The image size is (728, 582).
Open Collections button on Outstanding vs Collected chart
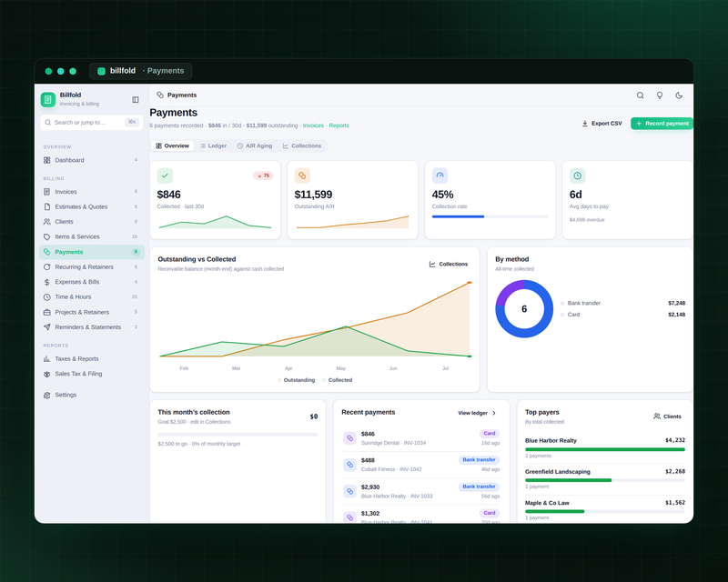point(449,264)
